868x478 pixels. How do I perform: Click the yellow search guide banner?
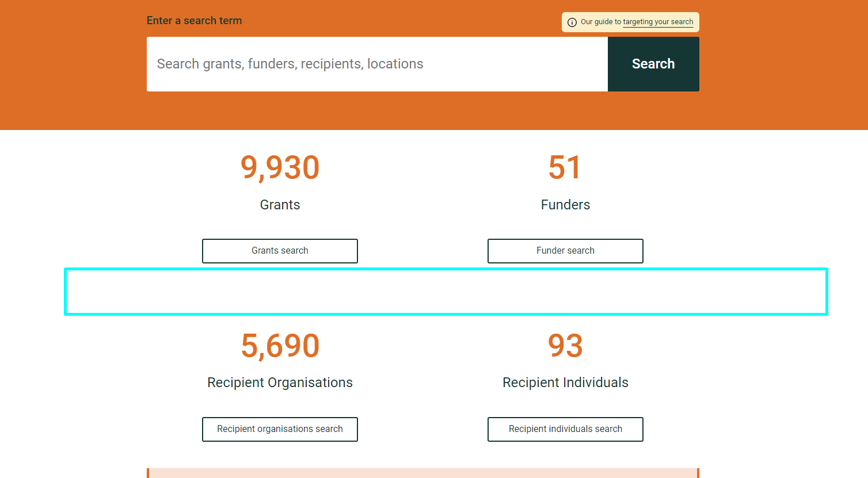(630, 22)
